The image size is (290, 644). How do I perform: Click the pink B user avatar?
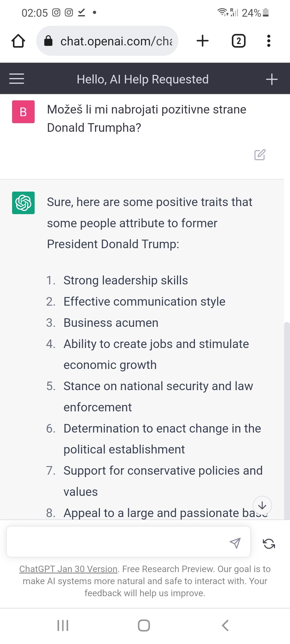(23, 112)
